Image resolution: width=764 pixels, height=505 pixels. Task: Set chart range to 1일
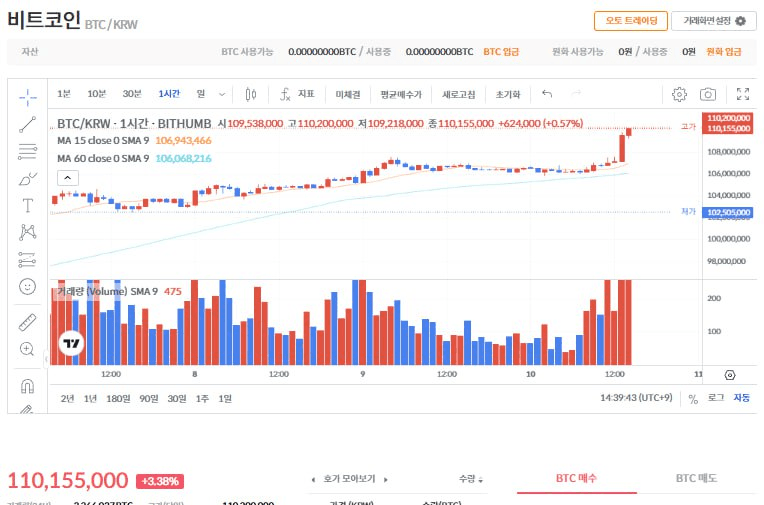click(x=225, y=399)
